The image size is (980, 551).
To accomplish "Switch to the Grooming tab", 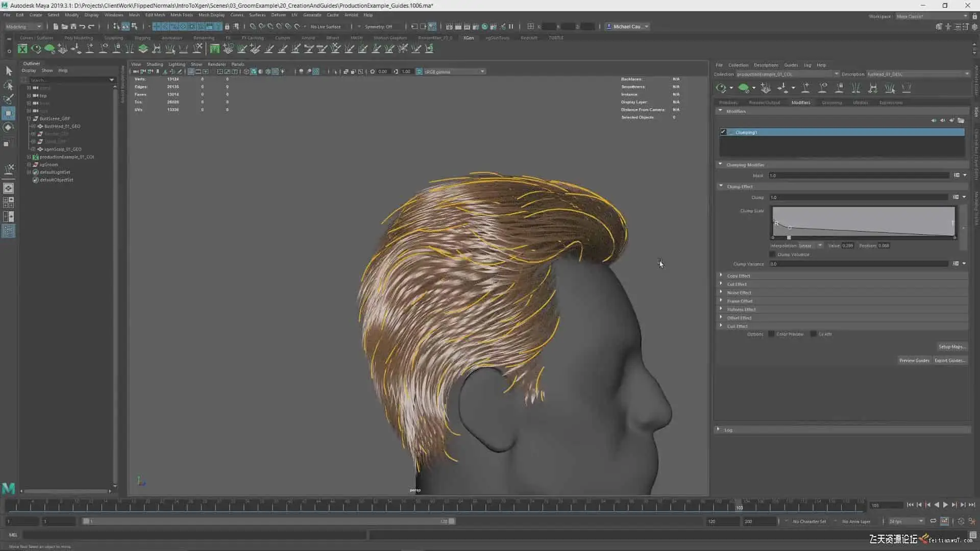I will coord(831,103).
